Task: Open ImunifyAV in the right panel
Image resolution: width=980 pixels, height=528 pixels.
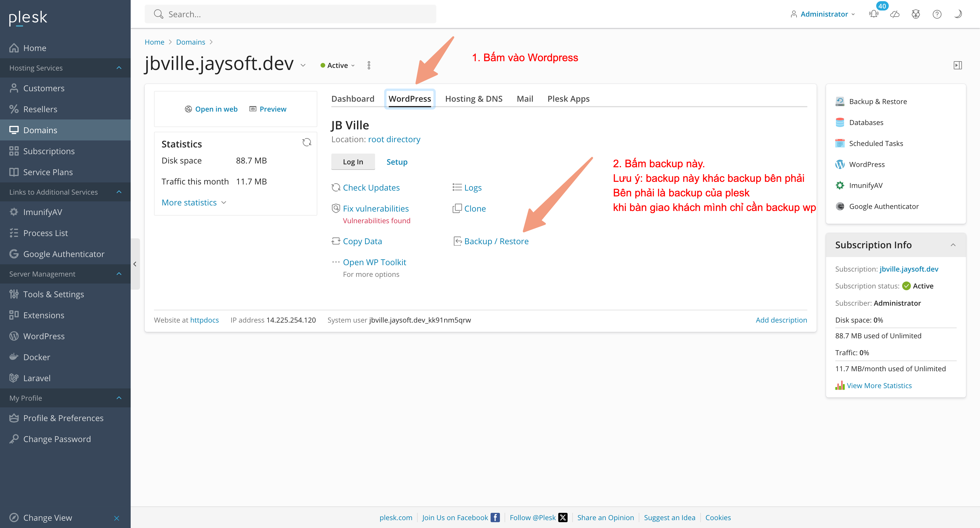Action: 865,185
